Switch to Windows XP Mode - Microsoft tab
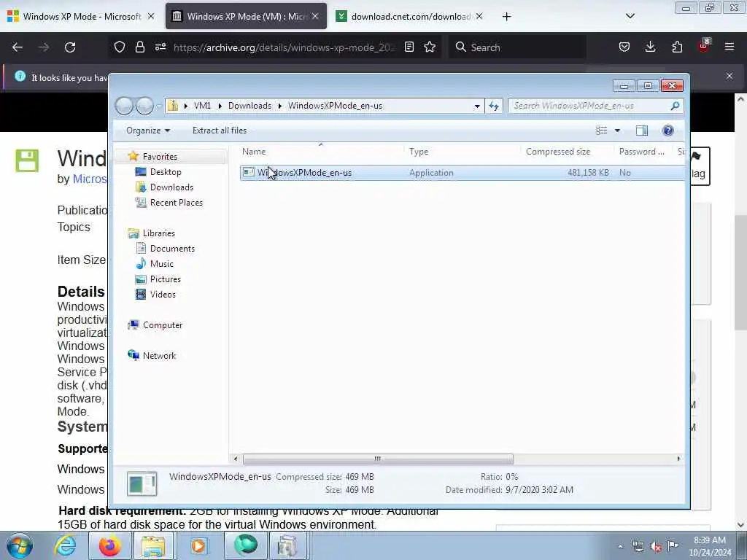747x560 pixels. [81, 16]
